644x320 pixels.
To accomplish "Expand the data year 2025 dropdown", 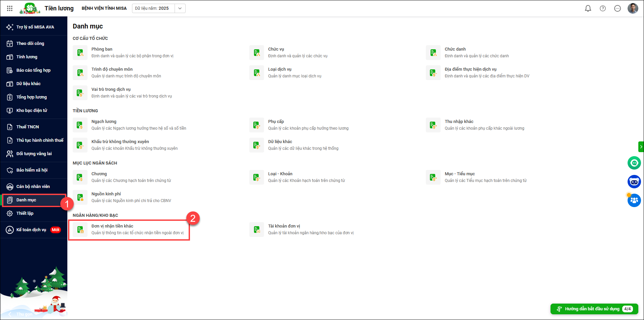I will coord(180,8).
